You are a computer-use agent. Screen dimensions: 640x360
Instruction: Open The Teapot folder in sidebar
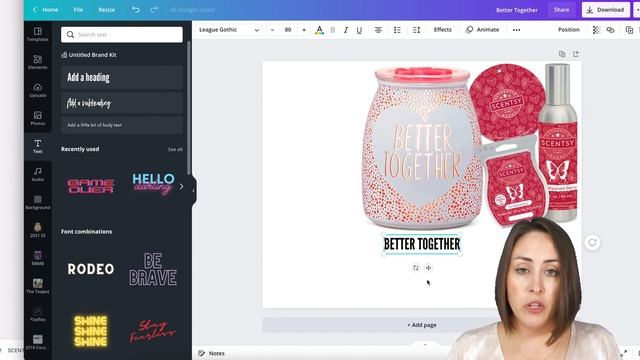pyautogui.click(x=38, y=286)
